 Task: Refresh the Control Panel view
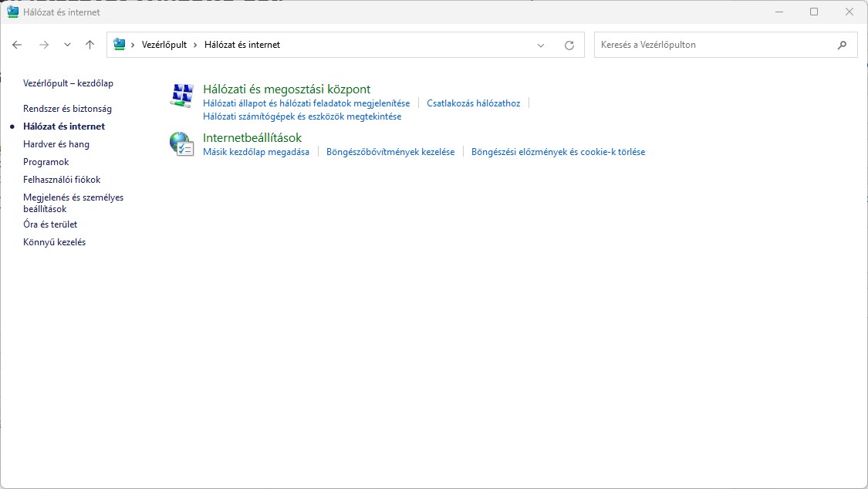[569, 45]
